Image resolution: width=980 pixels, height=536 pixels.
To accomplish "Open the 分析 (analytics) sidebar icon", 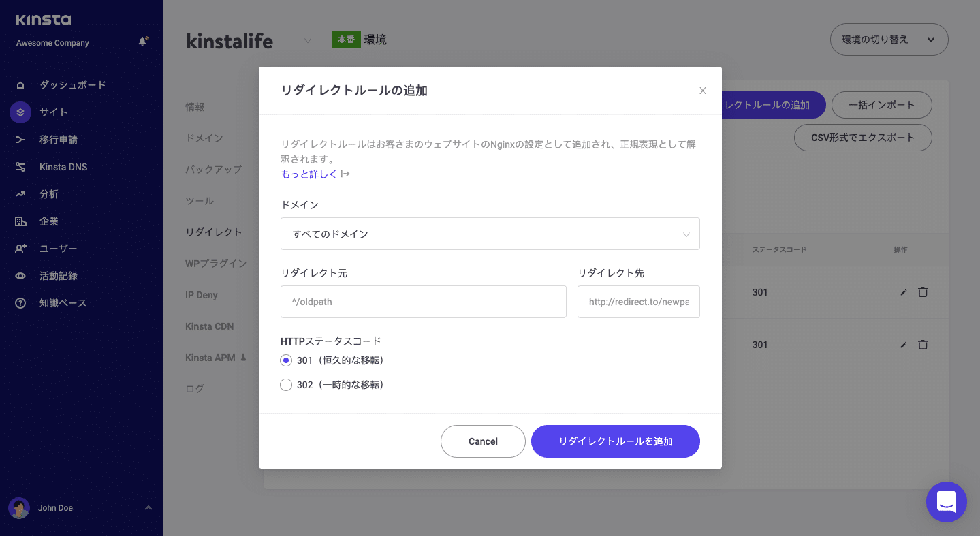I will 21,193.
